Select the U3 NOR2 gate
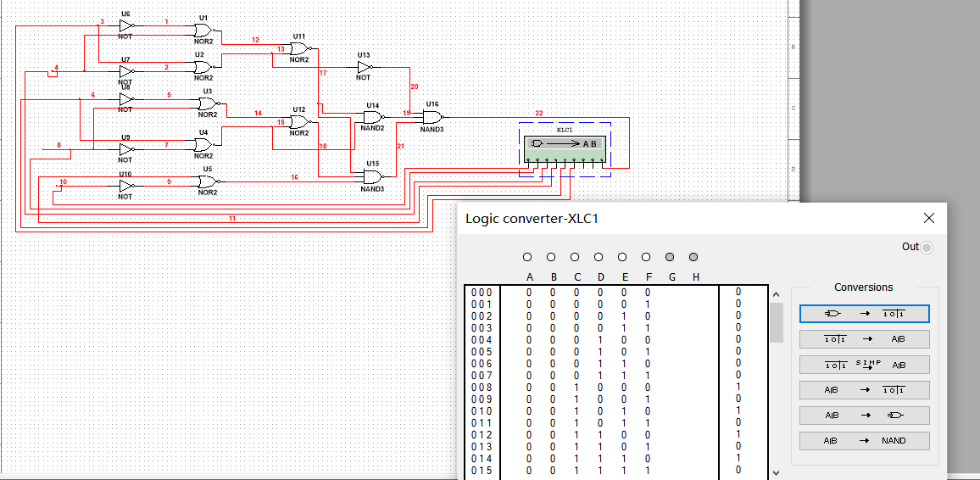Image resolution: width=980 pixels, height=480 pixels. click(209, 103)
